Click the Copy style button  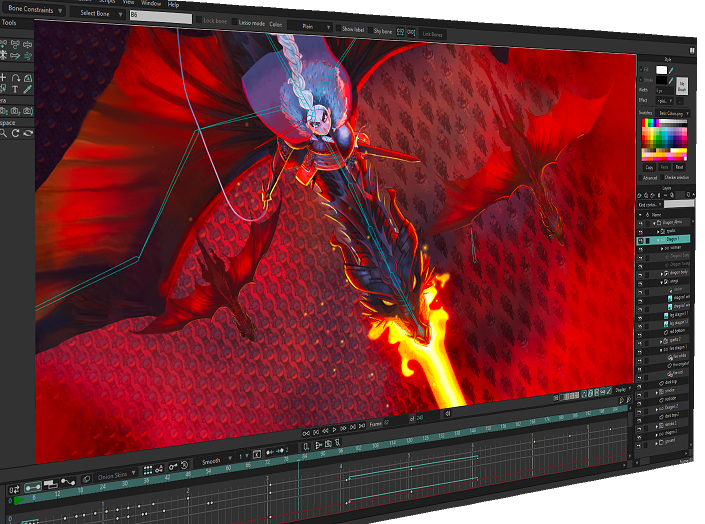[x=648, y=166]
